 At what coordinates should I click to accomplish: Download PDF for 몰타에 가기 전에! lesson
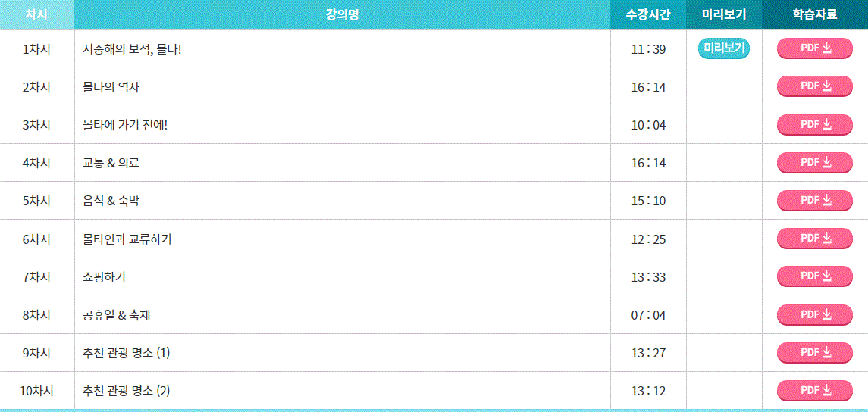point(815,125)
